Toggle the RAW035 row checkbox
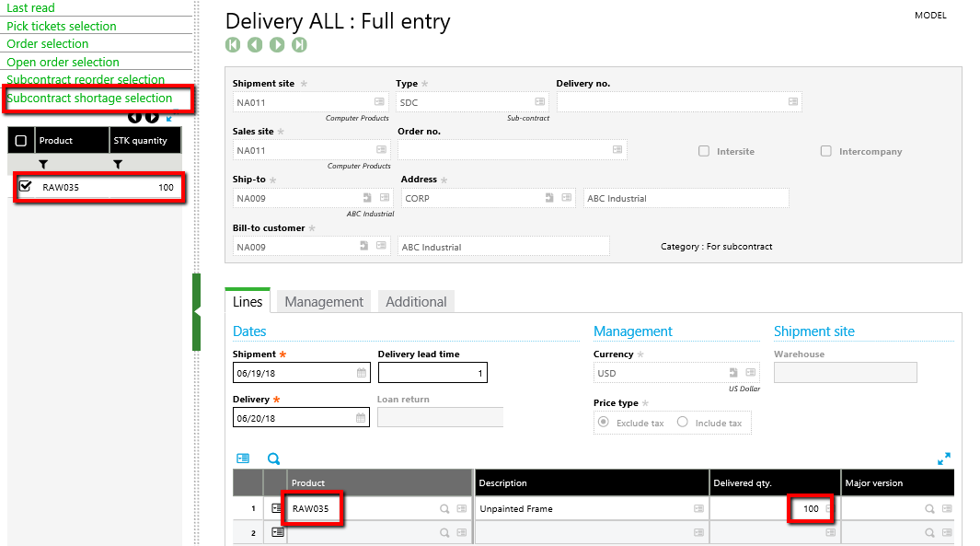 pos(26,187)
